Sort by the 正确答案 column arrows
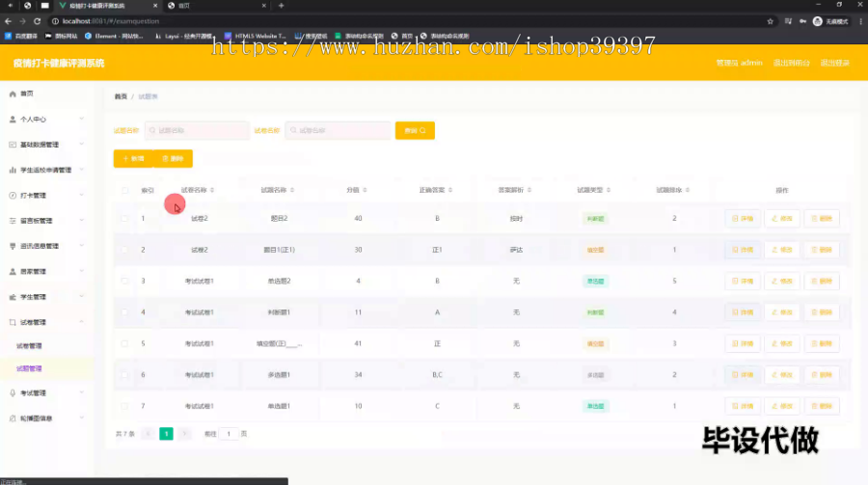This screenshot has width=868, height=485. (450, 190)
